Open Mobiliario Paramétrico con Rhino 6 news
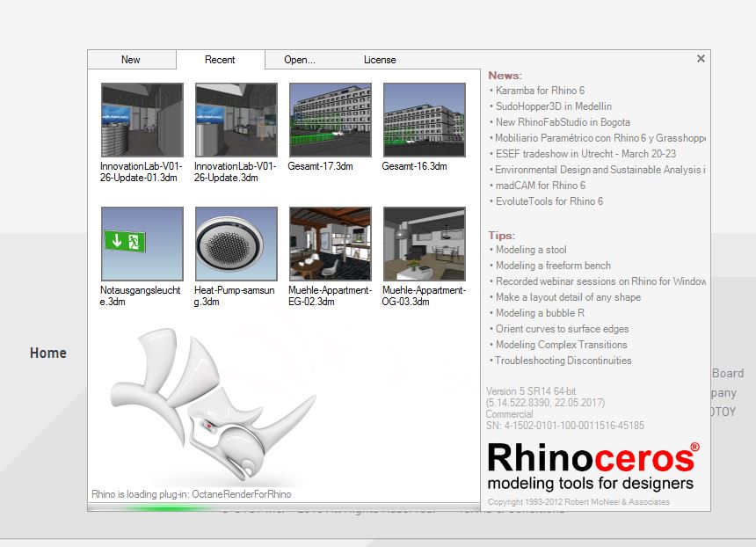756x547 pixels. pos(600,138)
